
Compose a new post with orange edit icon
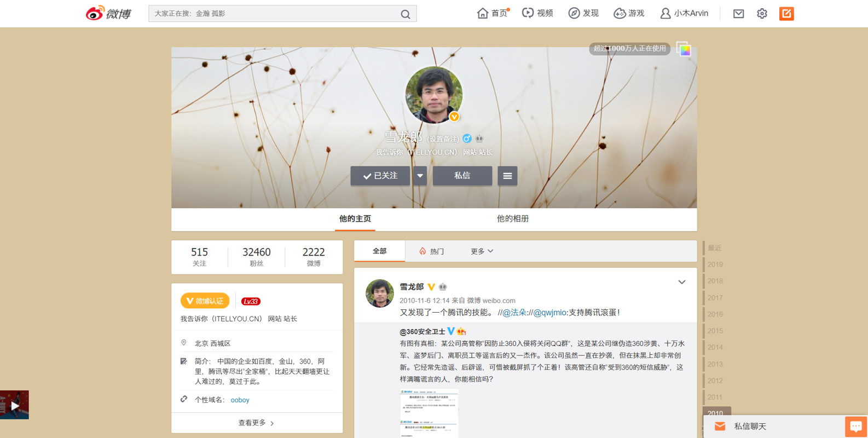[x=786, y=14]
